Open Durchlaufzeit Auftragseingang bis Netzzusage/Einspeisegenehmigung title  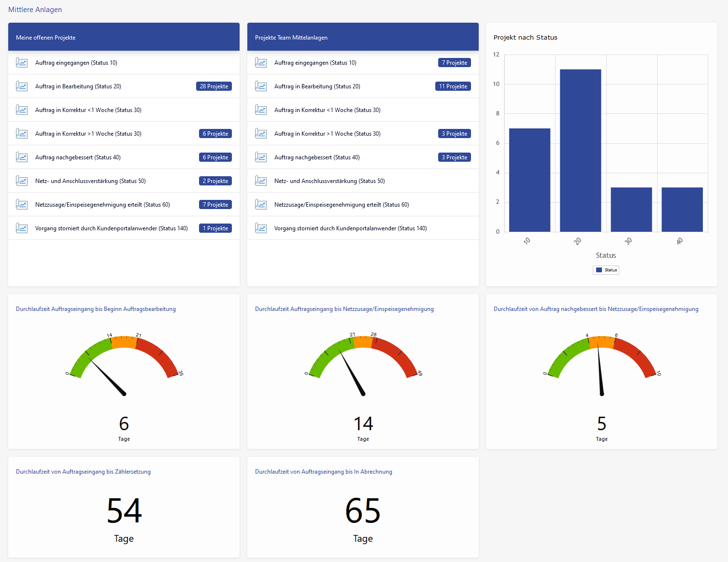(344, 309)
